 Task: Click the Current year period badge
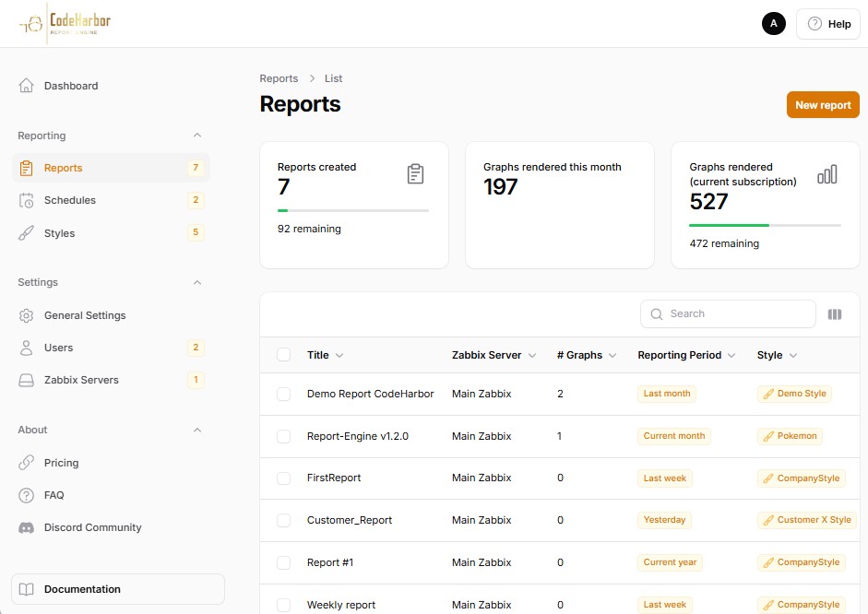coord(670,562)
